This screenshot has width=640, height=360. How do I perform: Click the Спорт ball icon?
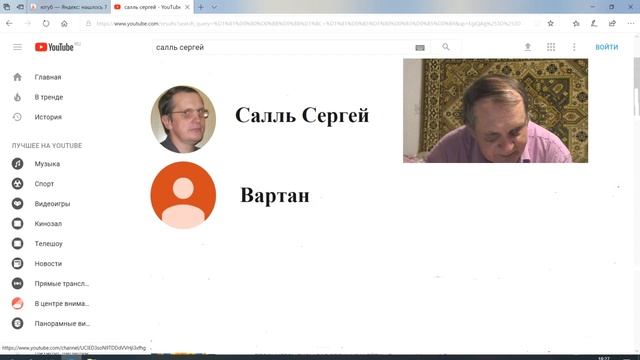coord(17,184)
